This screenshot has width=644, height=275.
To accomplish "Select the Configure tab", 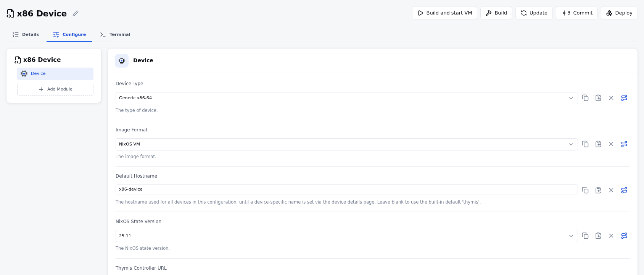I will (x=69, y=34).
